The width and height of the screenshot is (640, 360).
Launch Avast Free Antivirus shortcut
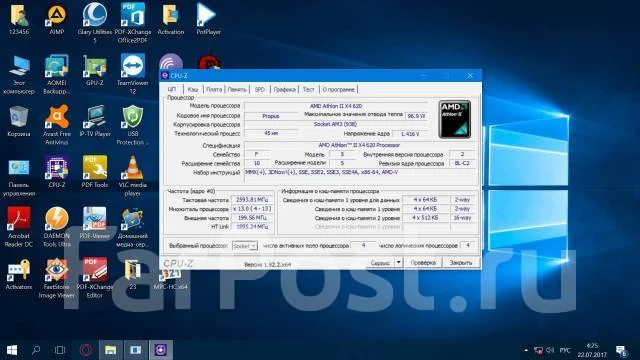(57, 126)
